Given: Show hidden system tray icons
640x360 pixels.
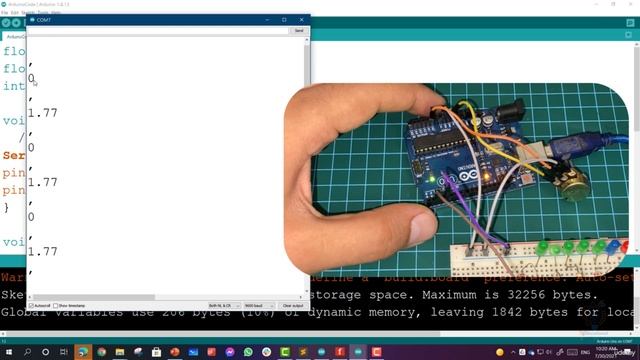Looking at the screenshot, I should point(513,352).
